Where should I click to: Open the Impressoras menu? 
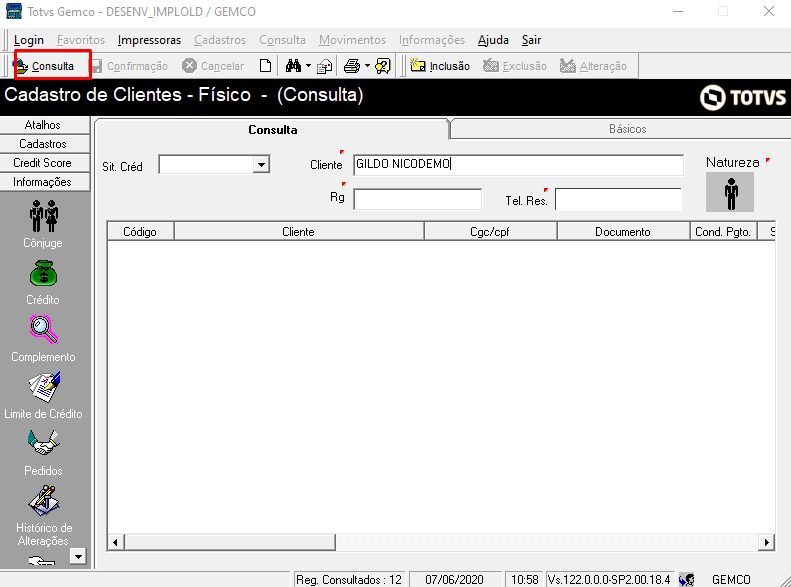(149, 40)
